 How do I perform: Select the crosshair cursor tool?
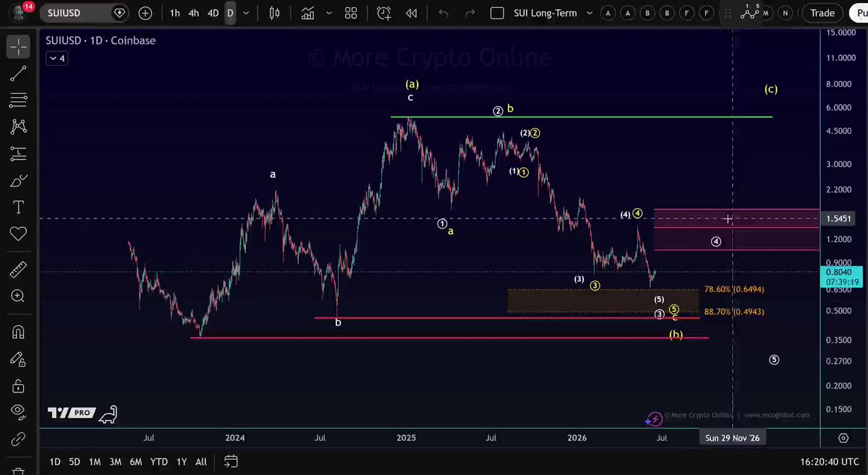[x=18, y=46]
